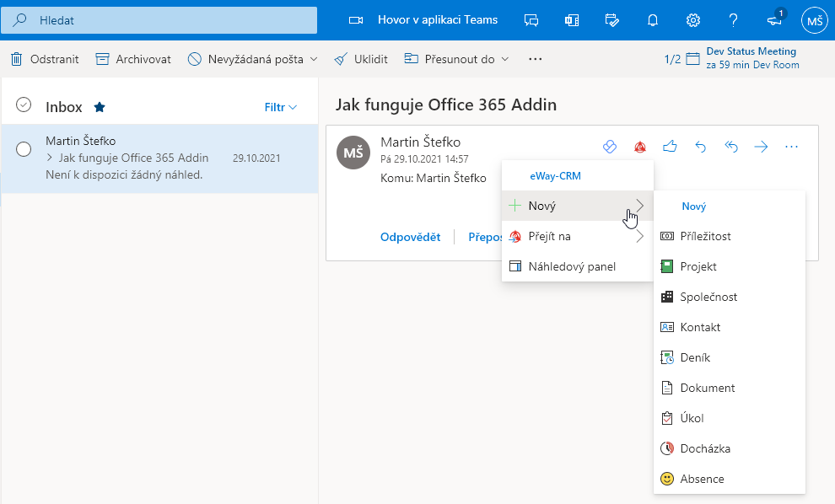Click the Nový submenu header text
The height and width of the screenshot is (504, 835).
click(x=694, y=206)
